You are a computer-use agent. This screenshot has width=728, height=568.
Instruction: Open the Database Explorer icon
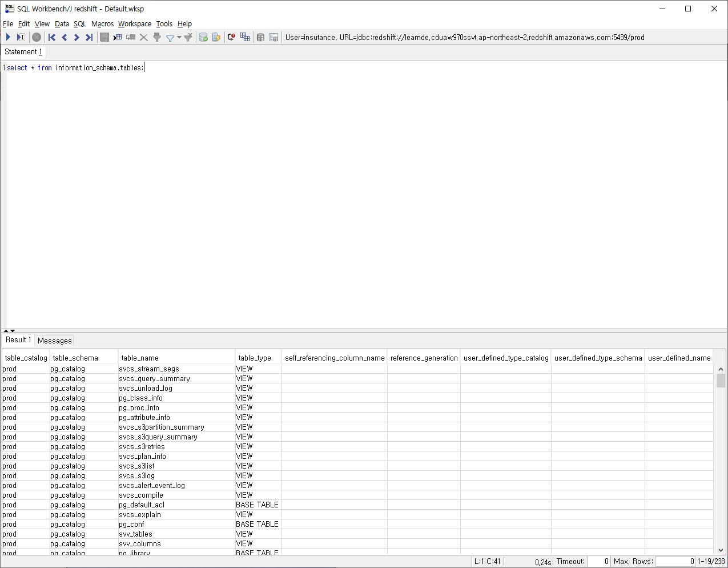261,37
